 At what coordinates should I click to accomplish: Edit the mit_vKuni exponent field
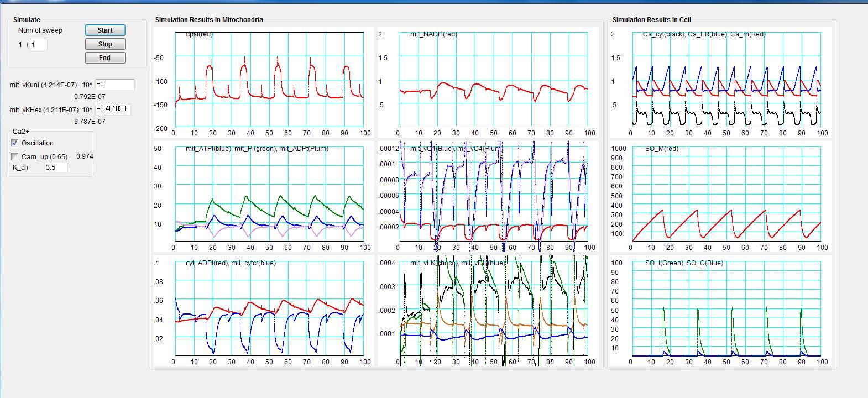click(115, 85)
